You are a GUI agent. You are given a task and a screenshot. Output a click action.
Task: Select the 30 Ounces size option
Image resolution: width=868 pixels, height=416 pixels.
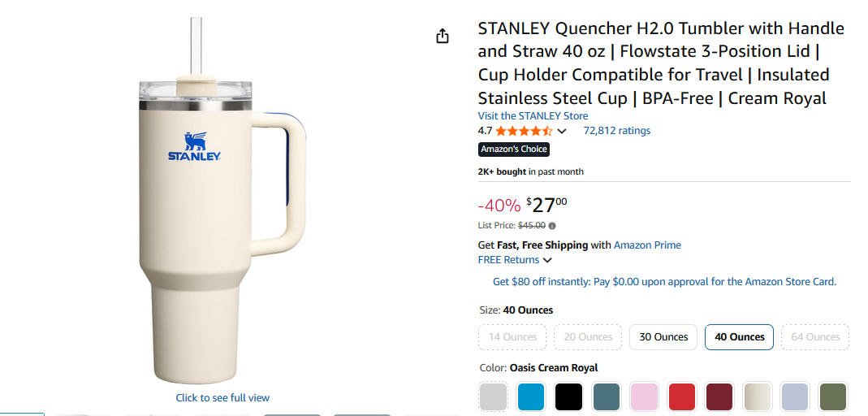tap(663, 337)
